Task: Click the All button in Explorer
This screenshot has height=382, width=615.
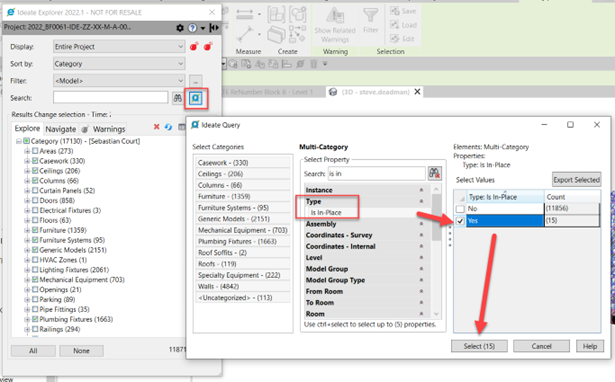Action: 33,351
